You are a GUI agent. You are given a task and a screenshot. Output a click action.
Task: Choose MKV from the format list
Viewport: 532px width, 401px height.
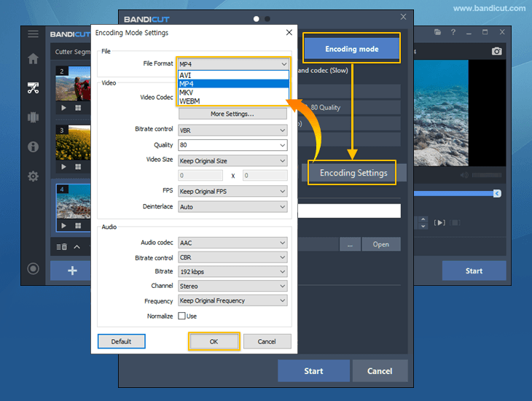233,93
